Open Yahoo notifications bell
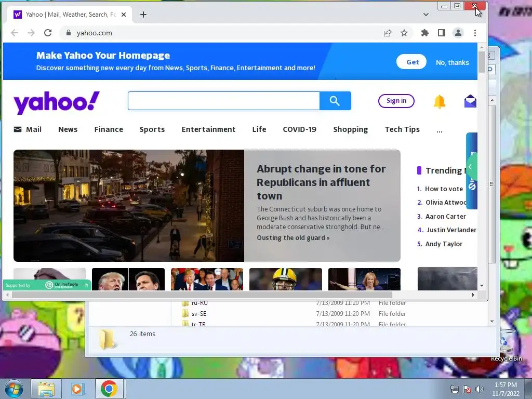The image size is (532, 399). (440, 101)
